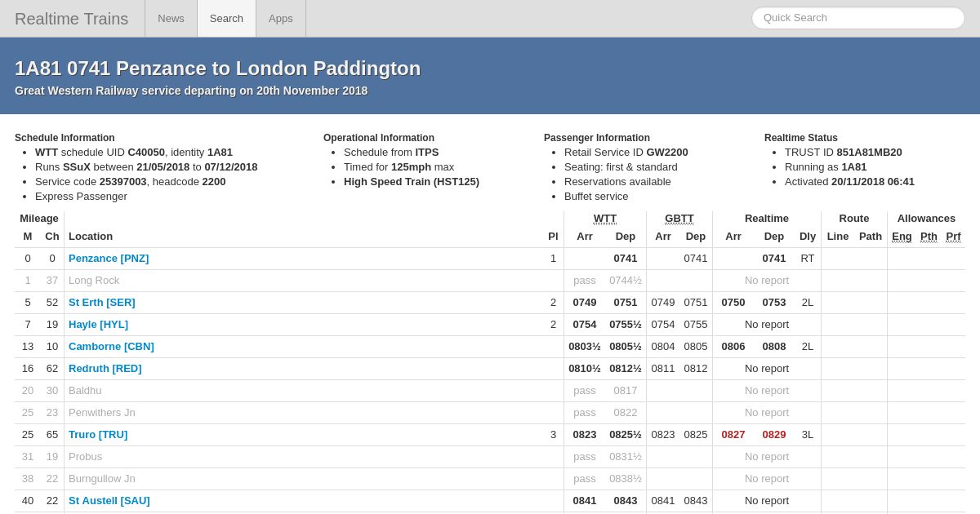The height and width of the screenshot is (514, 980).
Task: Click the page title 1A81 0741 Penzance to London Paddington
Action: pyautogui.click(x=217, y=69)
